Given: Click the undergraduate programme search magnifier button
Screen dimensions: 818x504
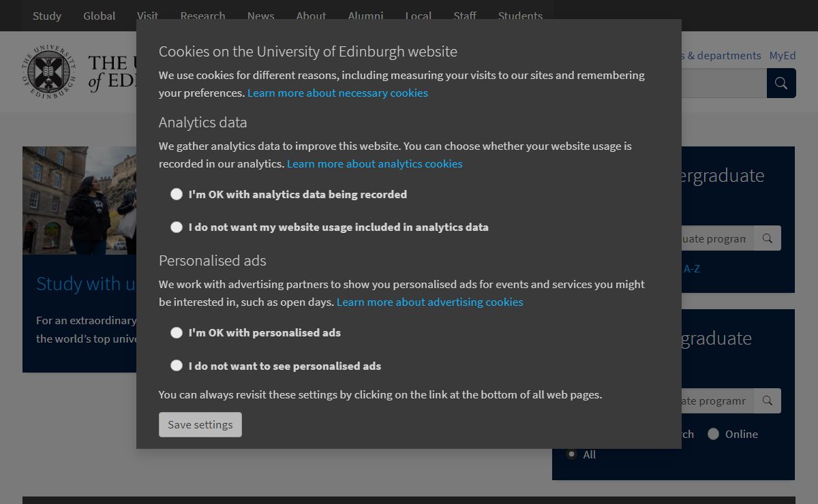Looking at the screenshot, I should coord(768,238).
